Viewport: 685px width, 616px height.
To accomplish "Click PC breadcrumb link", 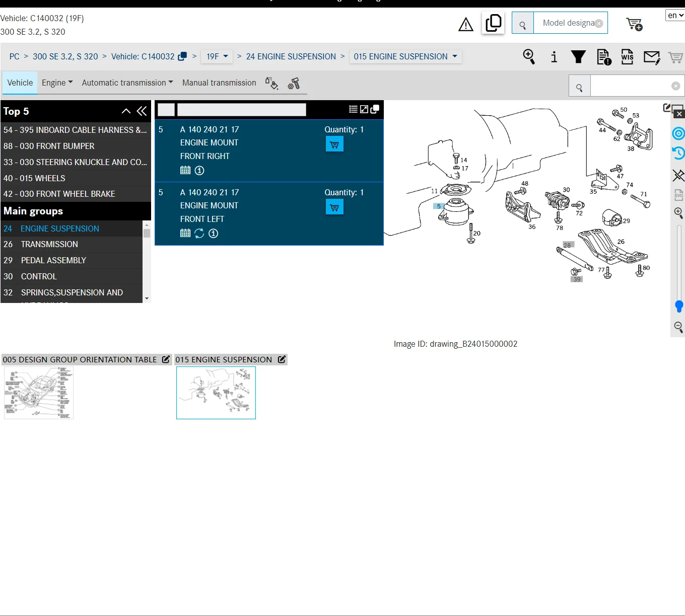I will point(15,56).
